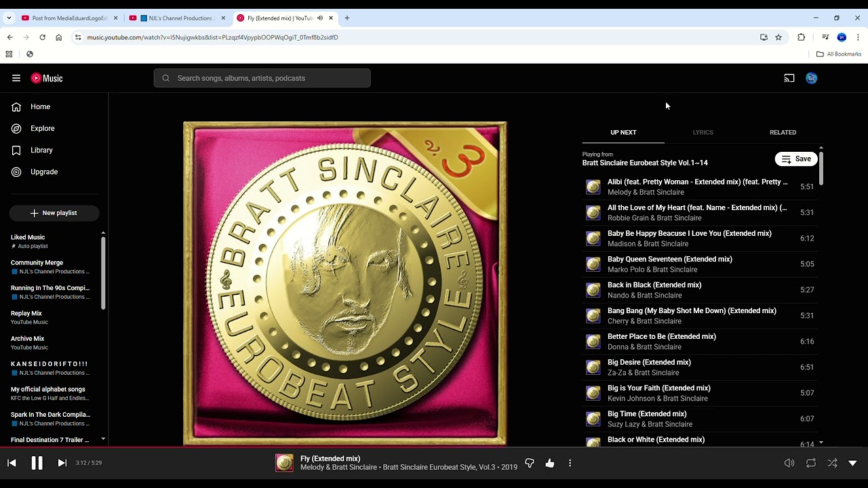The width and height of the screenshot is (868, 488).
Task: Switch to the Post from MediaEduardLogoEd tab
Action: click(69, 18)
